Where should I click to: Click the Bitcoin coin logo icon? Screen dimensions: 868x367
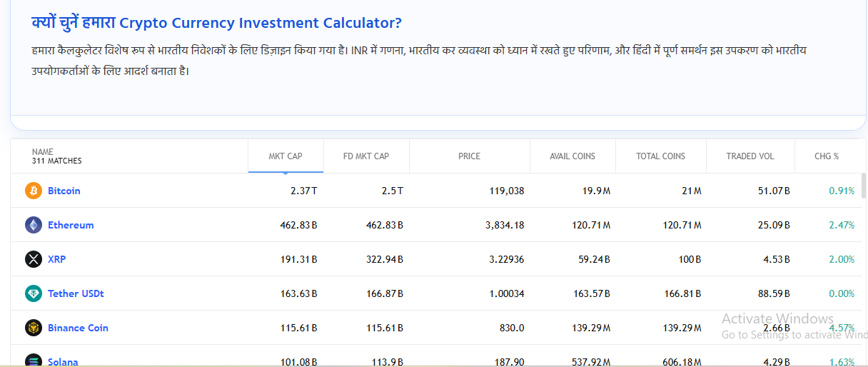[34, 191]
